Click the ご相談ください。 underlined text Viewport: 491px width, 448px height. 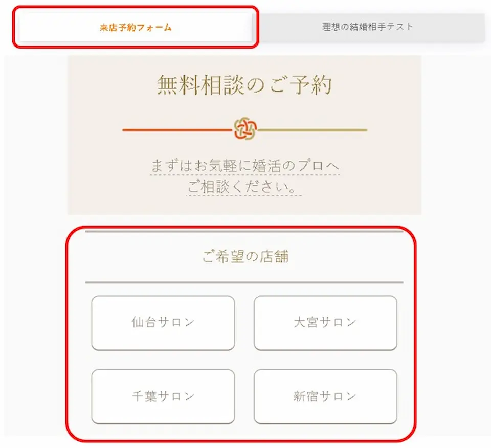pyautogui.click(x=243, y=187)
